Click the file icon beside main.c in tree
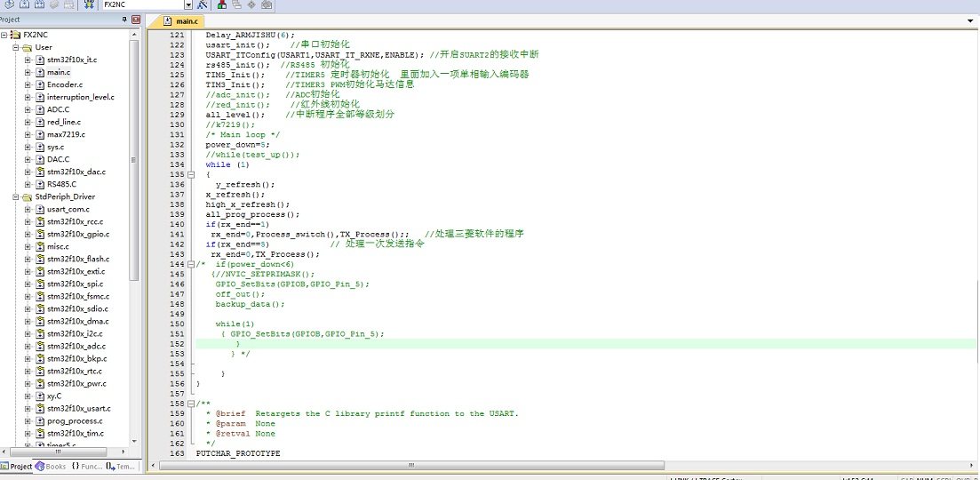 [x=40, y=72]
